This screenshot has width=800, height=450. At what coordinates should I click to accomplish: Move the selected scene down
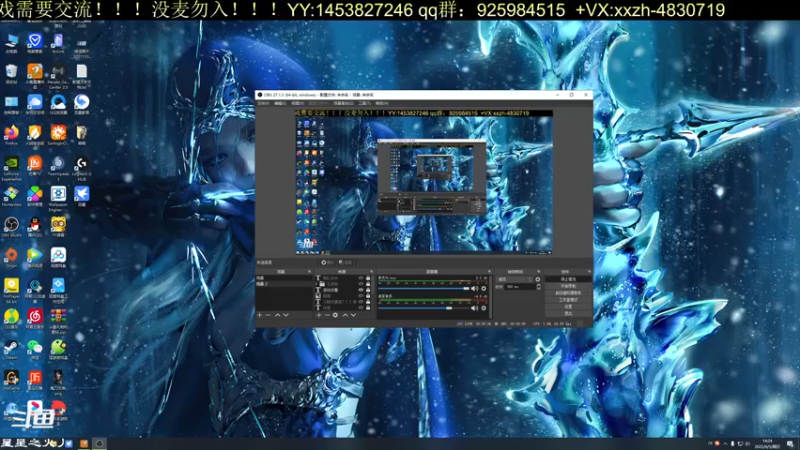(x=286, y=315)
